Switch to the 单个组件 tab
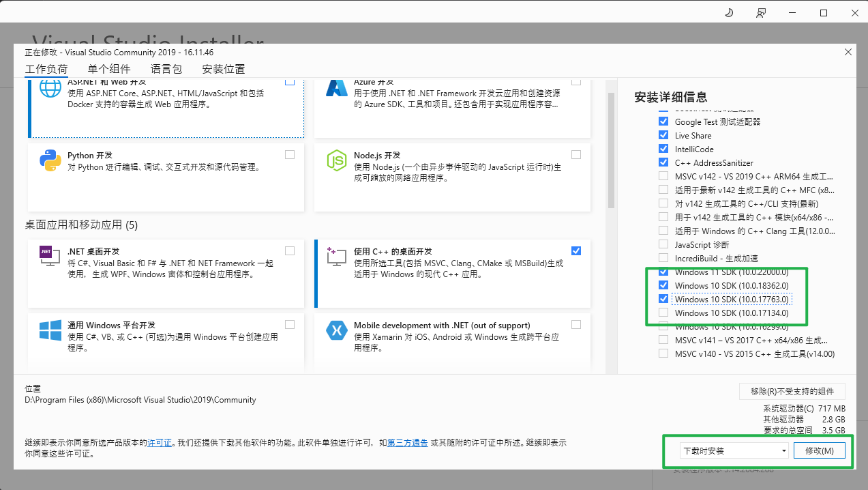 click(109, 69)
